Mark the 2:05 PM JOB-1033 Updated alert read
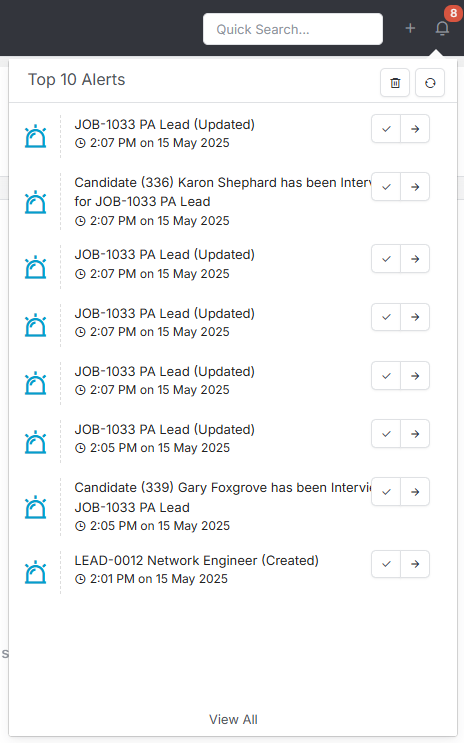Viewport: 464px width, 743px height. 386,434
